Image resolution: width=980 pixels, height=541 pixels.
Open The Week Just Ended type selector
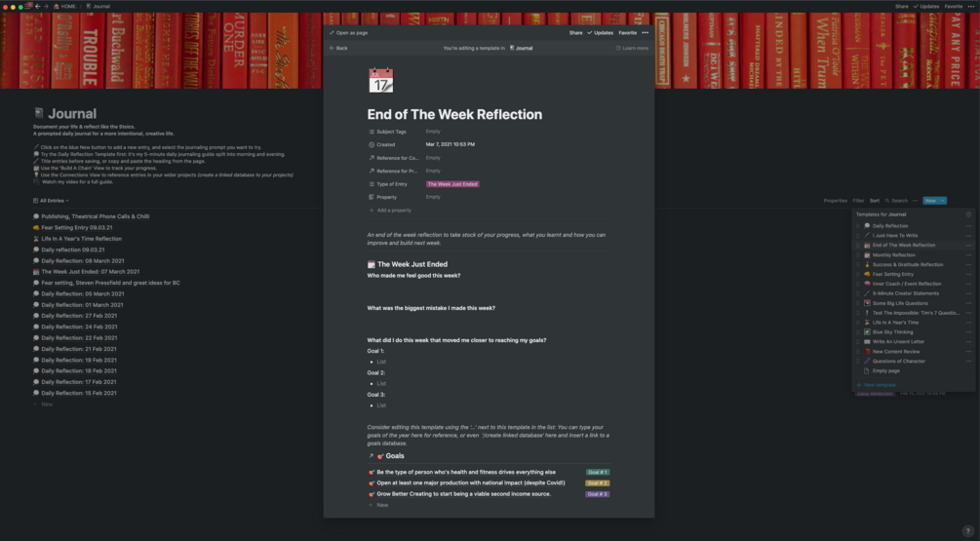(451, 183)
